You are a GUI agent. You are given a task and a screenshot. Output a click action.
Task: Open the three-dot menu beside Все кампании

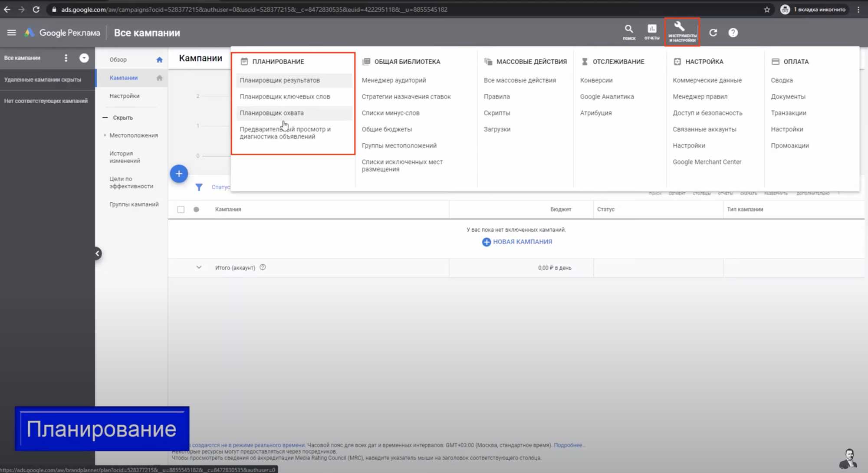[x=66, y=58]
